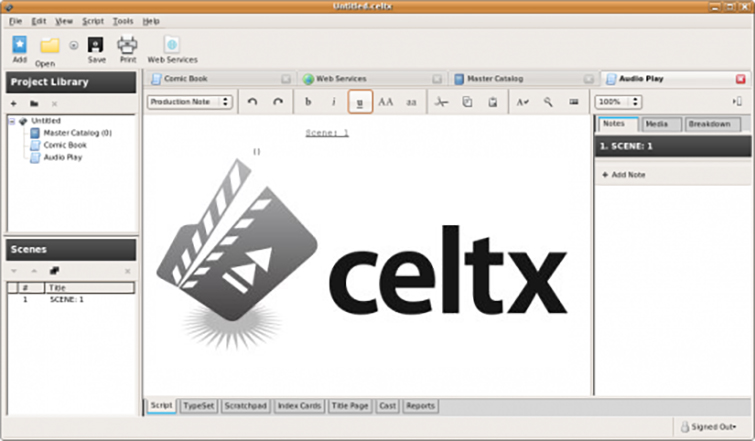The height and width of the screenshot is (441, 755).
Task: Click the Print icon in toolbar
Action: click(127, 46)
